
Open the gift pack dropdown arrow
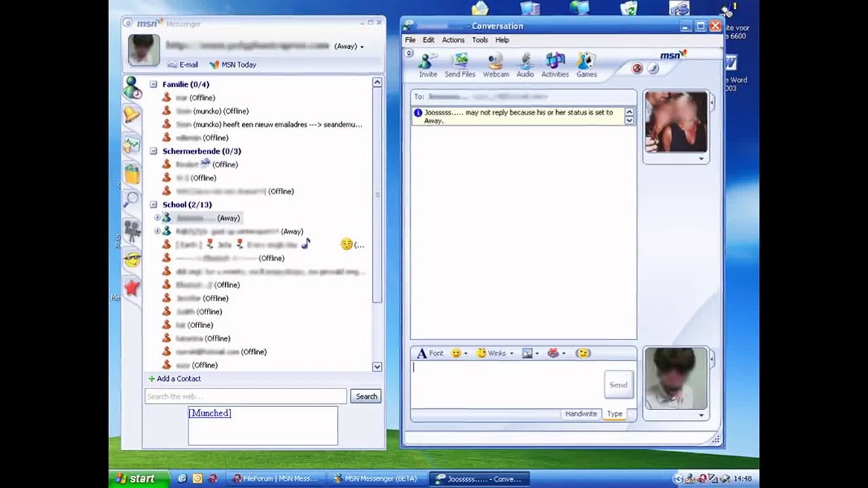[564, 354]
